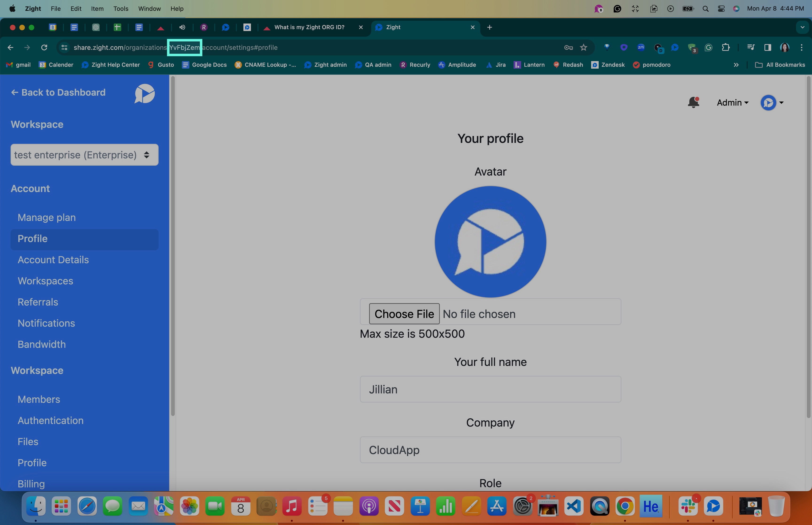Show more bookmarks chevron

[x=736, y=65]
